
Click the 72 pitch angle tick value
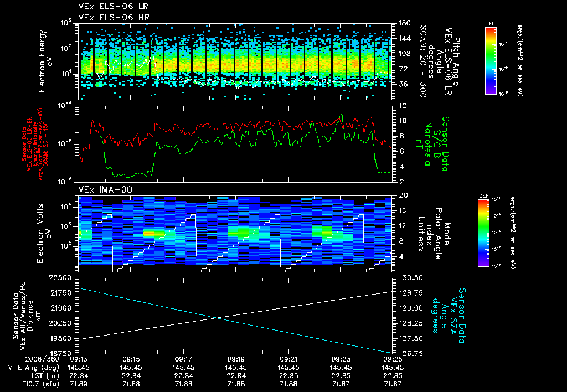point(403,69)
